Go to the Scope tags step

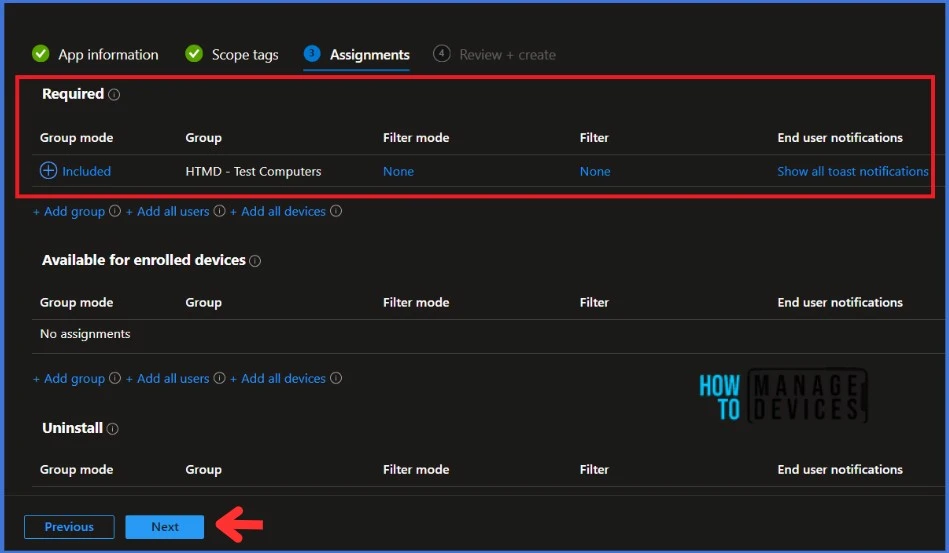[x=233, y=55]
